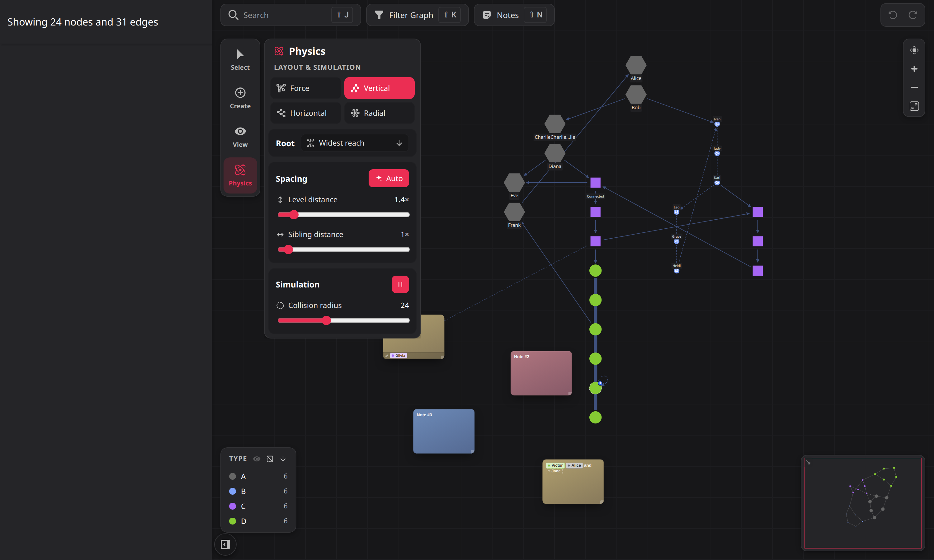Select Vertical layout
Screen dimensions: 934x560
point(379,88)
